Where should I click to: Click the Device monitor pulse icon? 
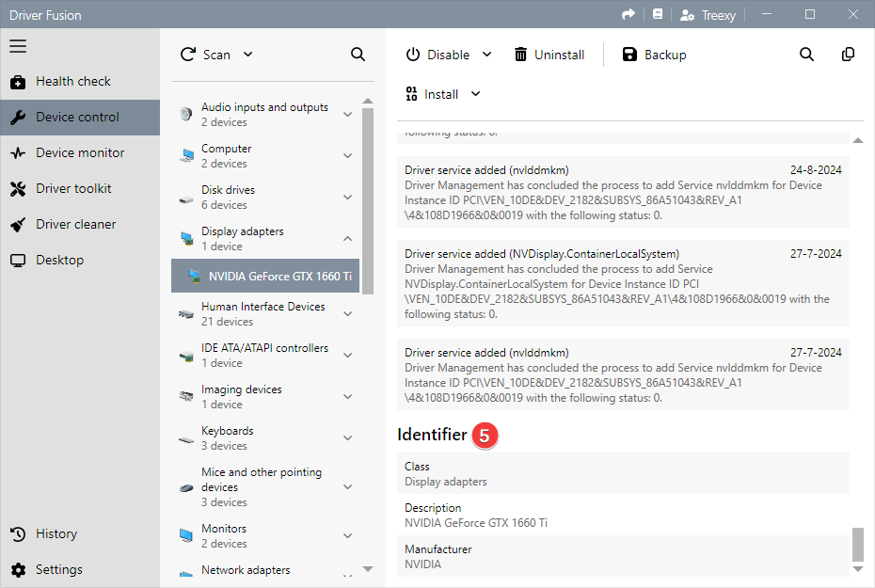pyautogui.click(x=18, y=152)
